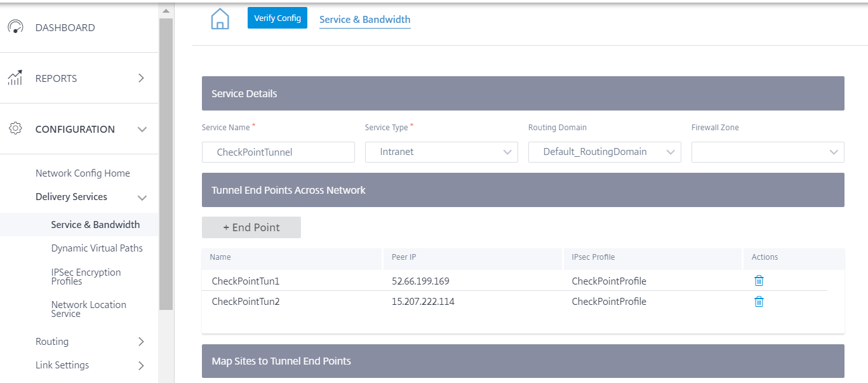The height and width of the screenshot is (383, 868).
Task: Open the Firewall Zone dropdown
Action: (768, 152)
